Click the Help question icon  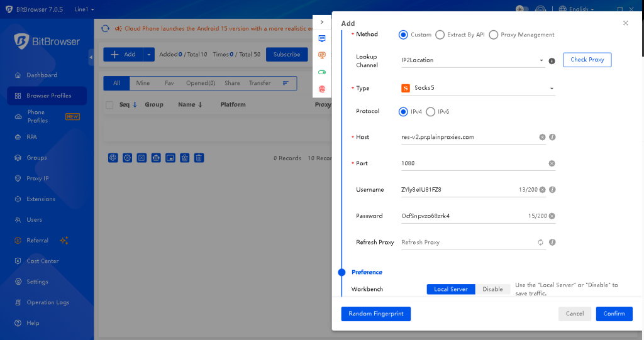click(x=18, y=323)
